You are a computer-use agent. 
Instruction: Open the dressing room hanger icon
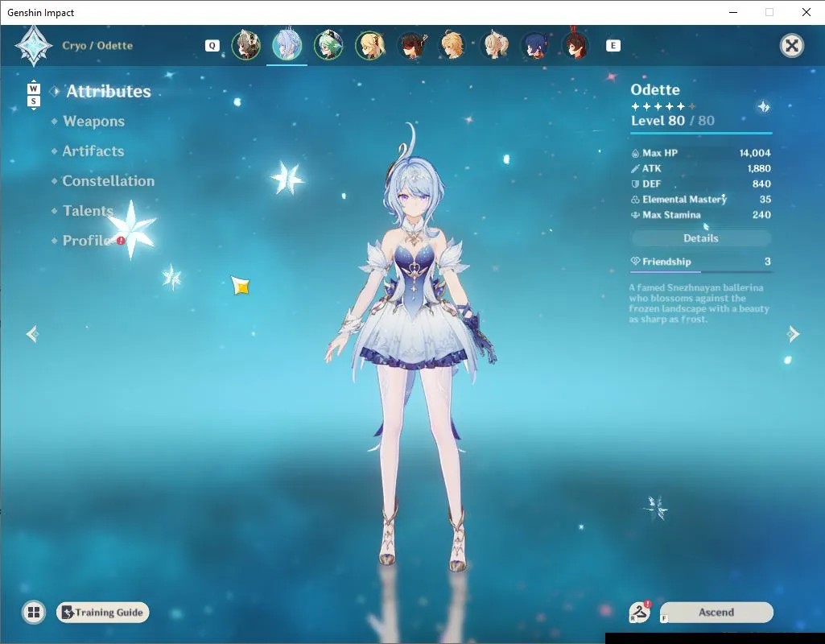(x=640, y=612)
